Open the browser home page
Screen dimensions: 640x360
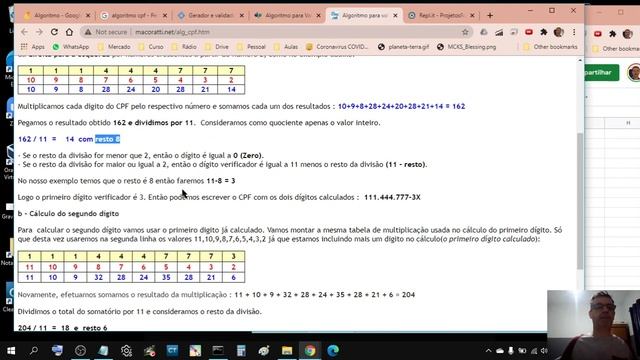click(x=69, y=32)
